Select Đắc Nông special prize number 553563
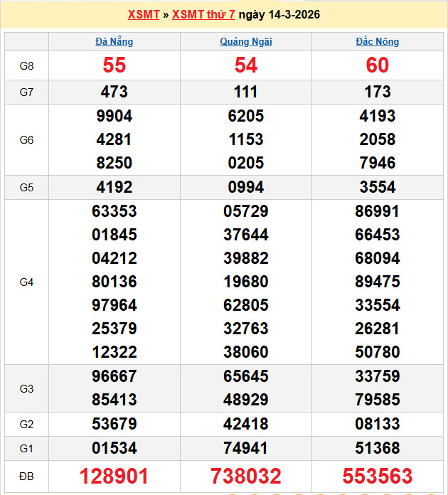 point(377,476)
